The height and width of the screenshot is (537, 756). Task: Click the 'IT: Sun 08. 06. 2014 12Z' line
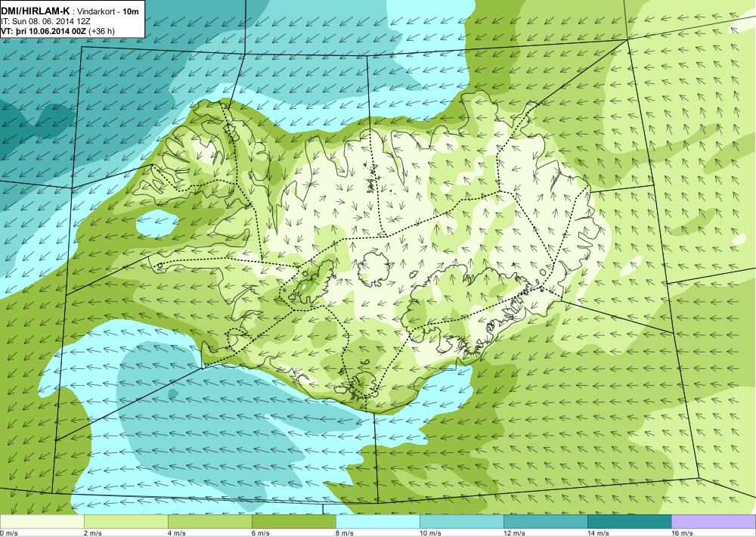(x=45, y=21)
